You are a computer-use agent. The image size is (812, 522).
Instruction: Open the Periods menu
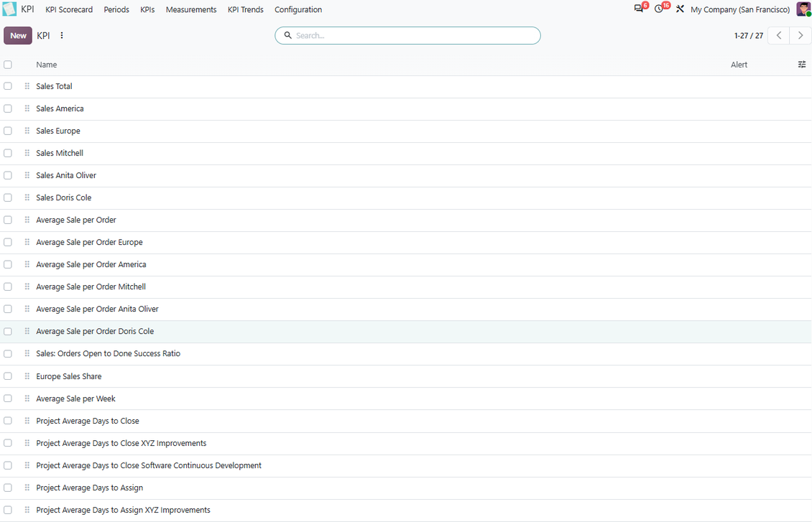116,9
